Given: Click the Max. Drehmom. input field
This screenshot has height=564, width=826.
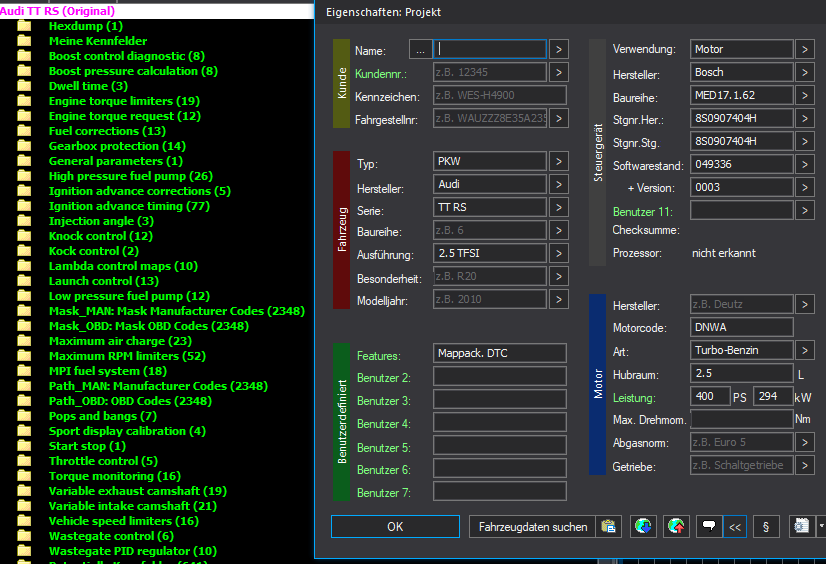Looking at the screenshot, I should click(741, 419).
